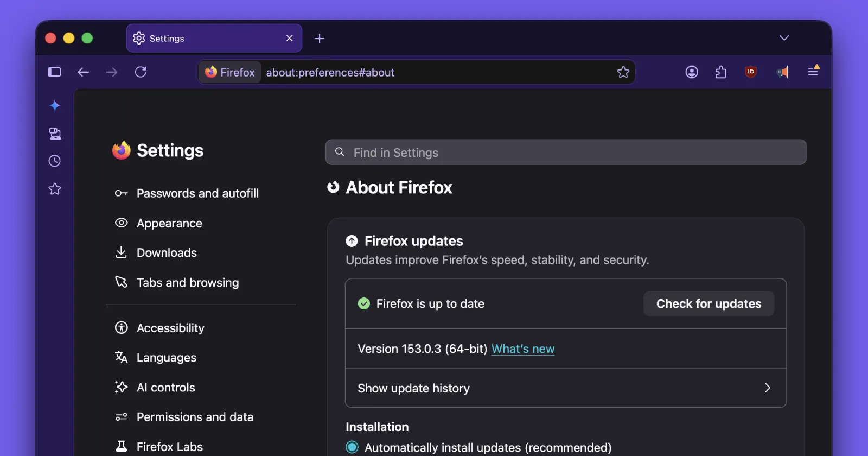Open the What's new link
Viewport: 868px width, 456px height.
pyautogui.click(x=523, y=349)
